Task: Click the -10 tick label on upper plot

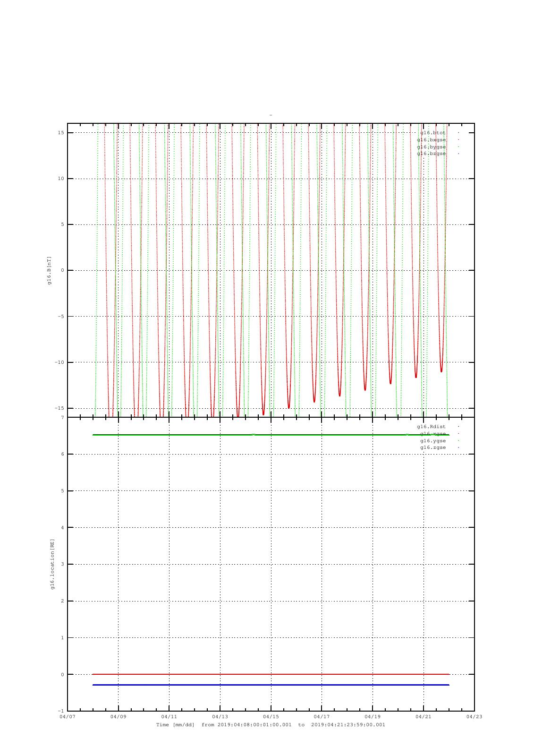Action: (60, 362)
